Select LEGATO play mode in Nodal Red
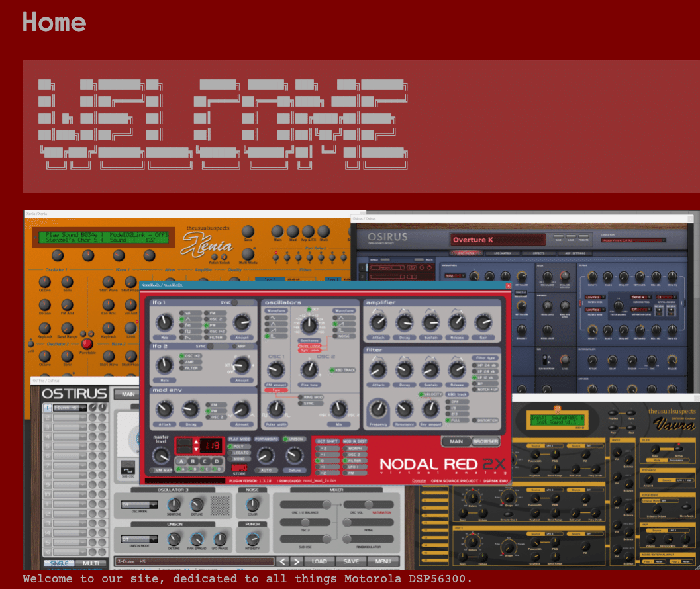The height and width of the screenshot is (589, 700). pos(238,453)
